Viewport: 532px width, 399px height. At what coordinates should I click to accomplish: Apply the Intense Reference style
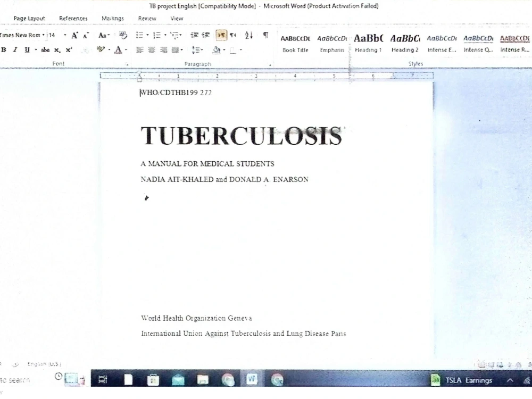click(x=514, y=44)
